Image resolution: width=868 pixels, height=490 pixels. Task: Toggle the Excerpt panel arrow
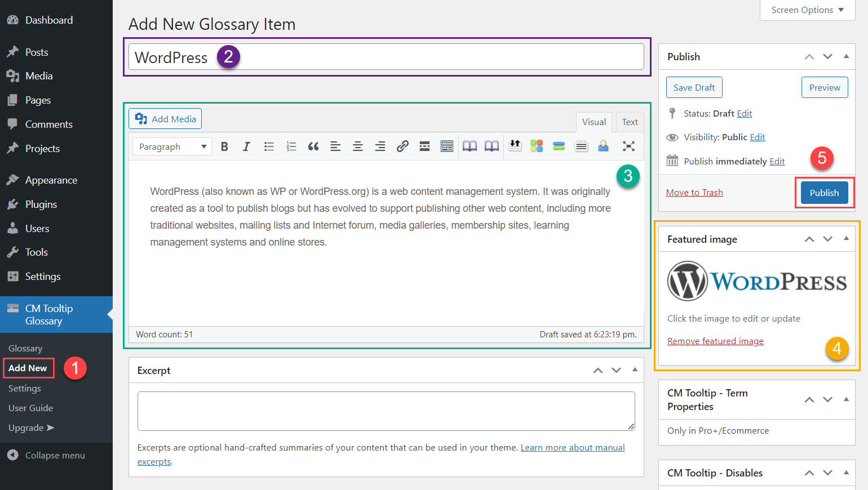click(635, 370)
